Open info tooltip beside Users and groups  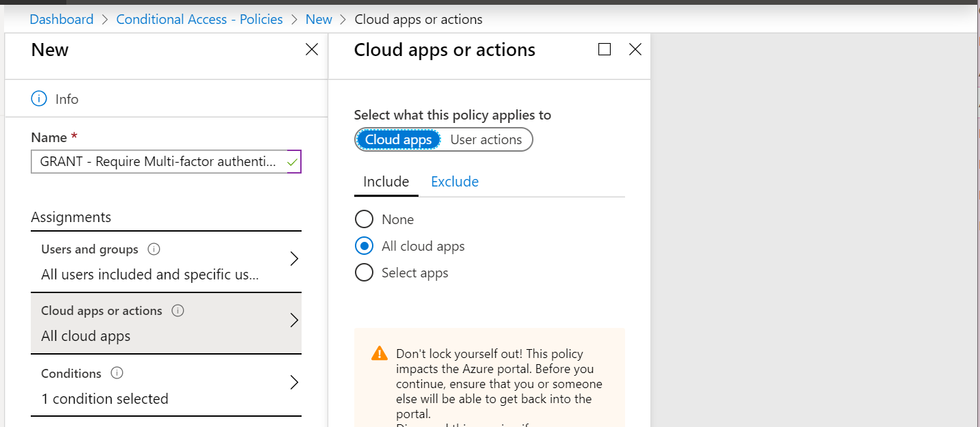pos(154,249)
